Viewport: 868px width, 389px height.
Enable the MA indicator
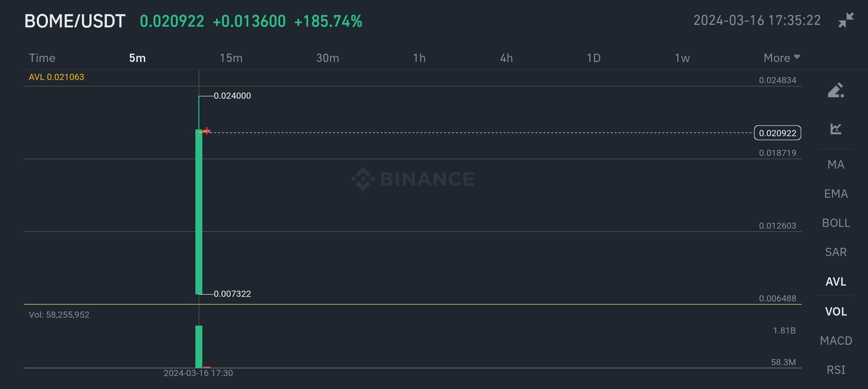pyautogui.click(x=836, y=164)
